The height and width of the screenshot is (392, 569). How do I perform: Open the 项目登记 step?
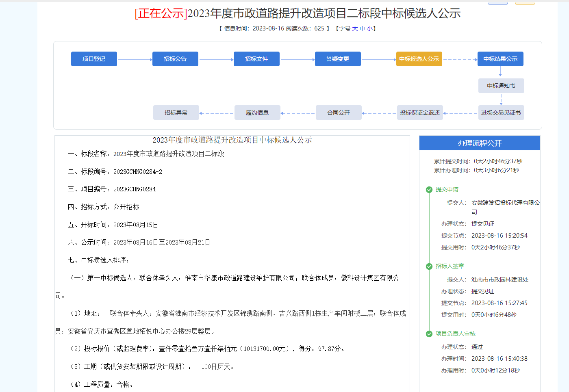[94, 59]
